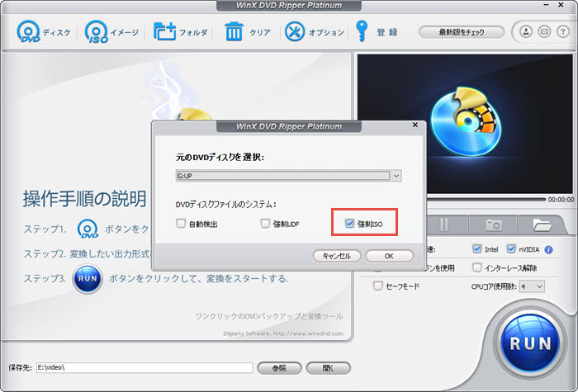Open the output folder icon under preview
The width and height of the screenshot is (578, 392).
pyautogui.click(x=541, y=224)
